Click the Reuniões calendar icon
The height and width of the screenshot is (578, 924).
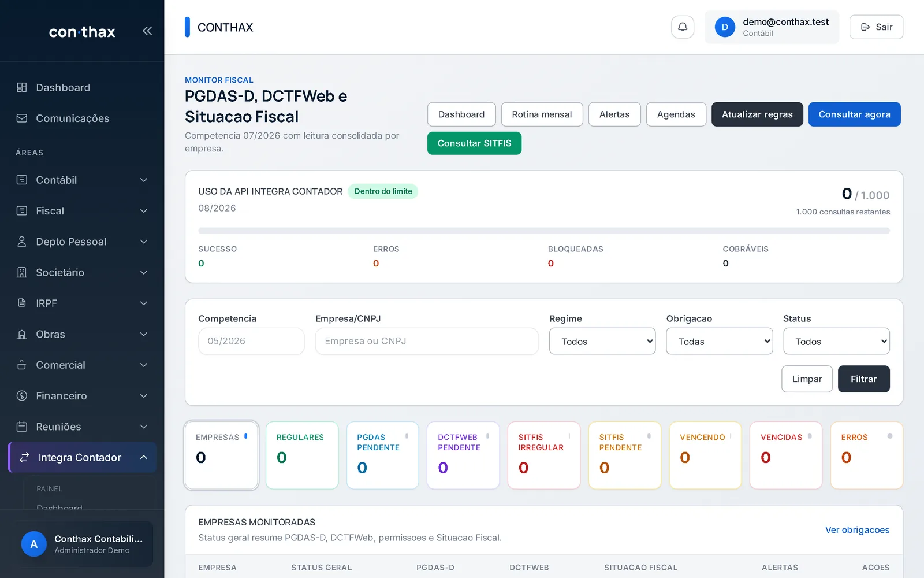(x=22, y=427)
